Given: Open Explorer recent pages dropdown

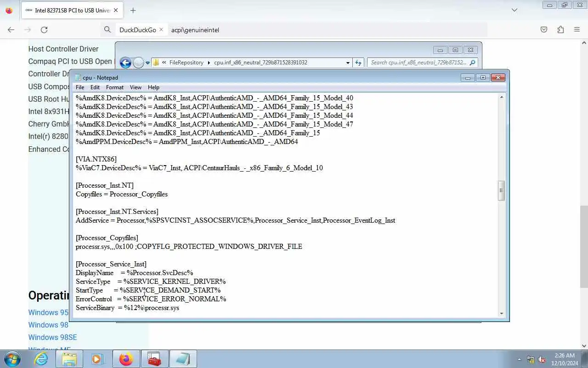Looking at the screenshot, I should click(x=147, y=63).
